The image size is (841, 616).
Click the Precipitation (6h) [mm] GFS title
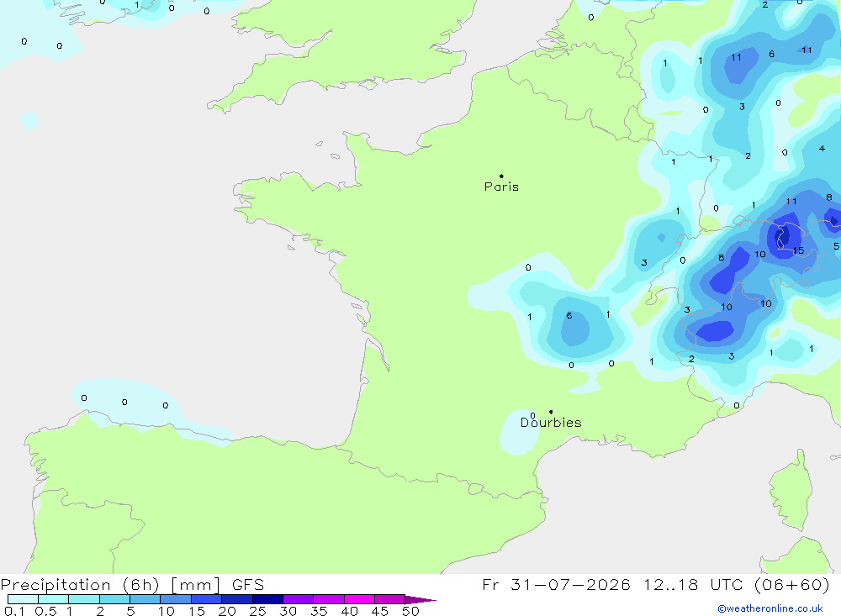tap(133, 584)
